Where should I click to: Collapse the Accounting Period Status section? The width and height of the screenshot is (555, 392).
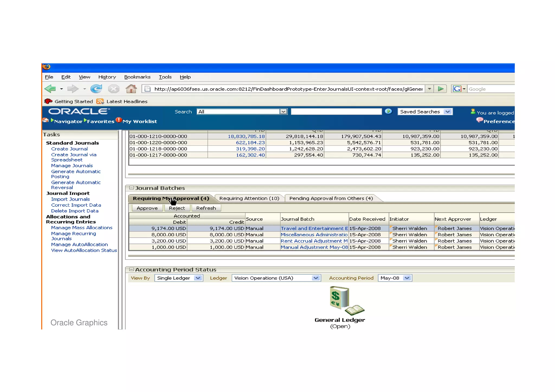tap(131, 269)
